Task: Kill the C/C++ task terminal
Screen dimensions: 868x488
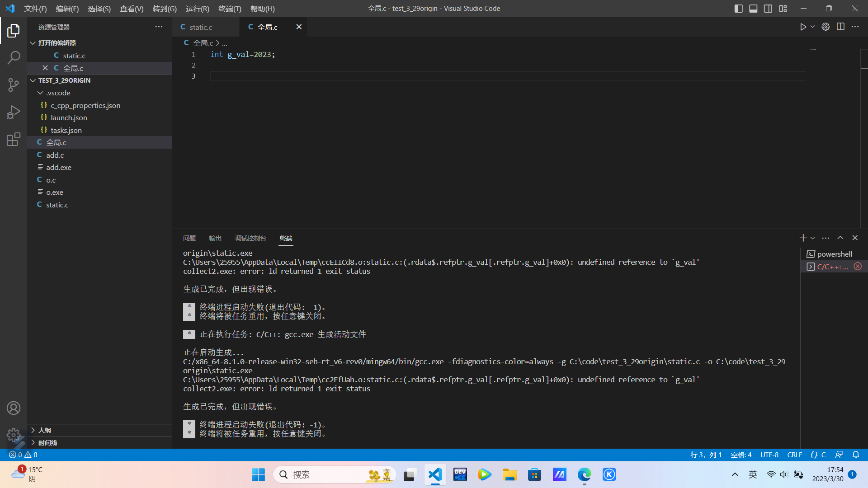Action: [x=858, y=267]
